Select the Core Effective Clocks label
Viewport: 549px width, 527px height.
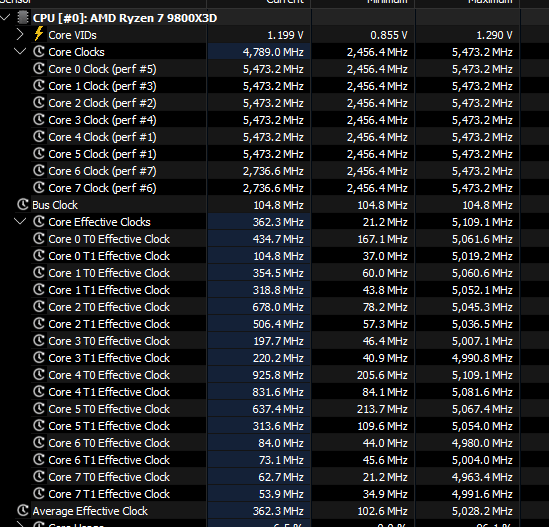click(99, 222)
